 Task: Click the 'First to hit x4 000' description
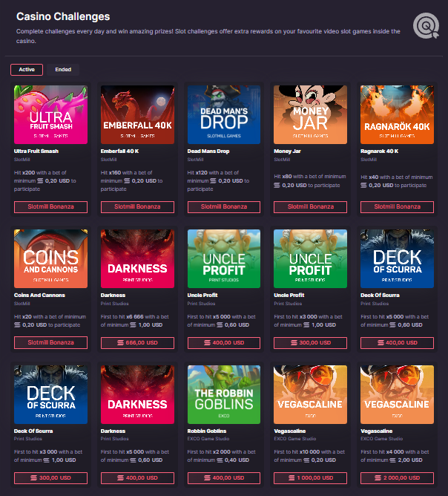point(395,456)
